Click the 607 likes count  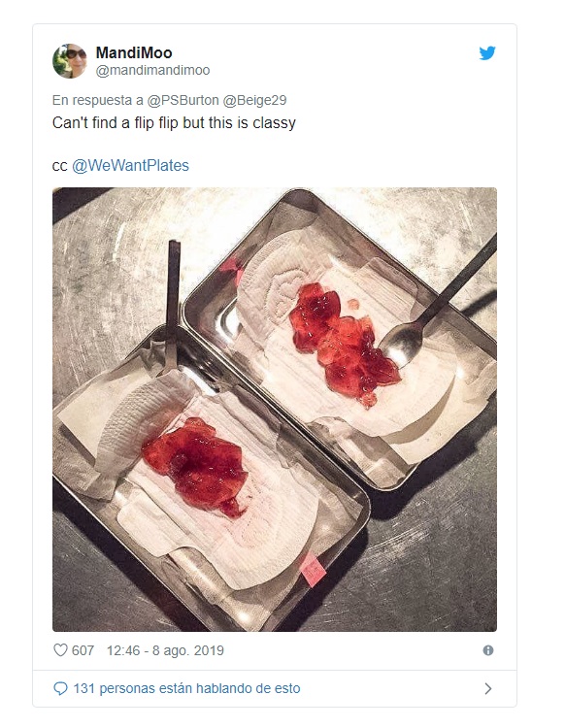pos(83,650)
